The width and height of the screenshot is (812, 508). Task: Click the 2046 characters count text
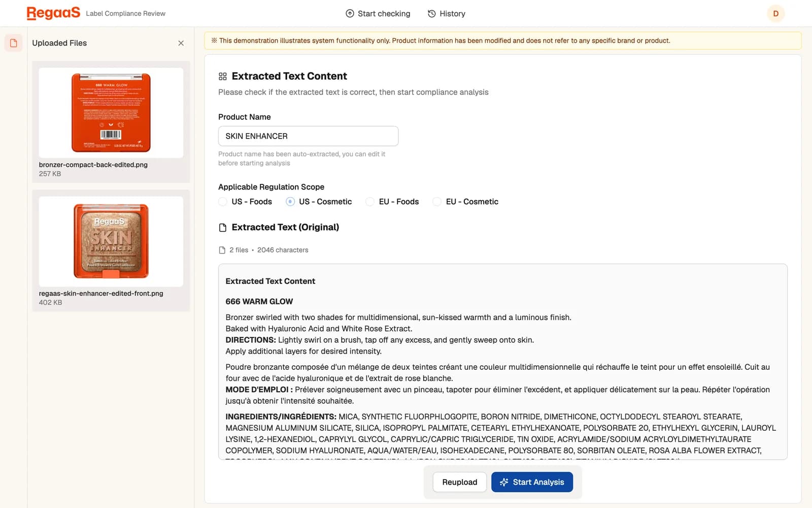[283, 250]
